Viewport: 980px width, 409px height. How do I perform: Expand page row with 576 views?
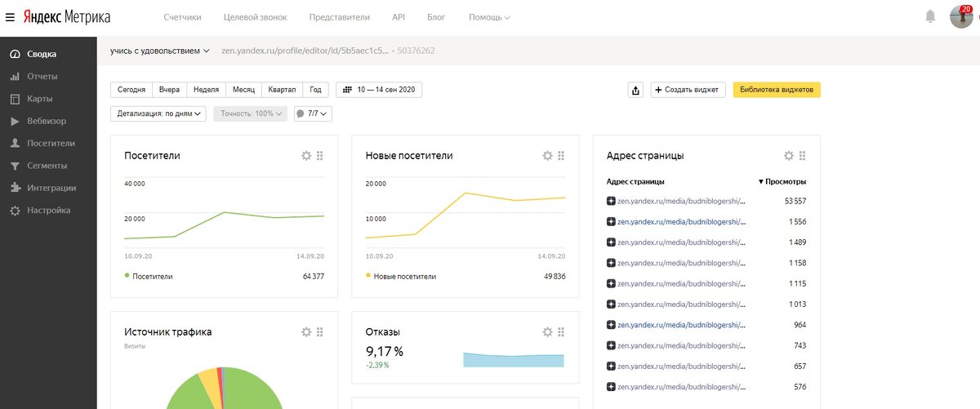coord(611,387)
